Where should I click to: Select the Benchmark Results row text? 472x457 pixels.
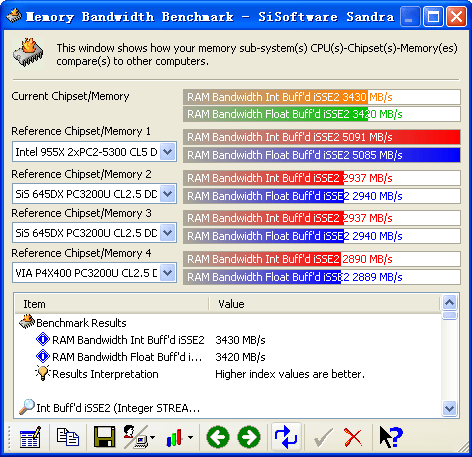coord(81,323)
